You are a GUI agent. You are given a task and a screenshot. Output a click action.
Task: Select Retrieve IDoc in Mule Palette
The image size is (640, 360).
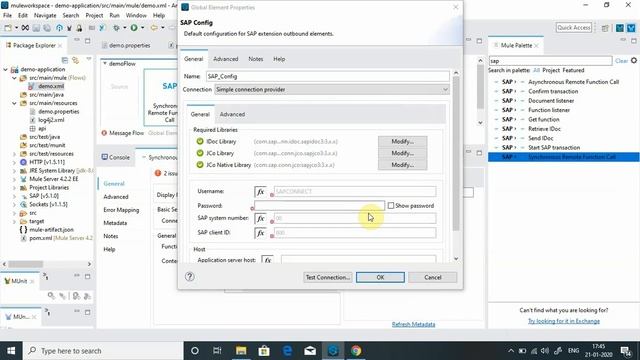coord(544,129)
